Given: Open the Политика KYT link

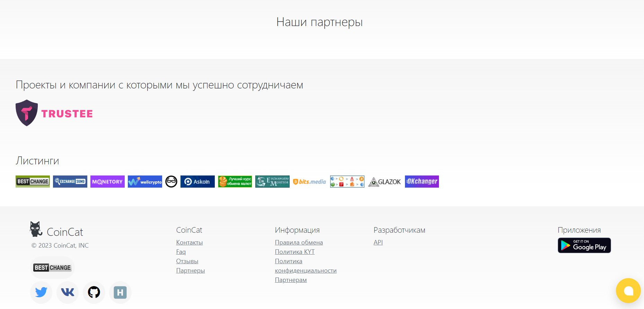Looking at the screenshot, I should coord(295,252).
